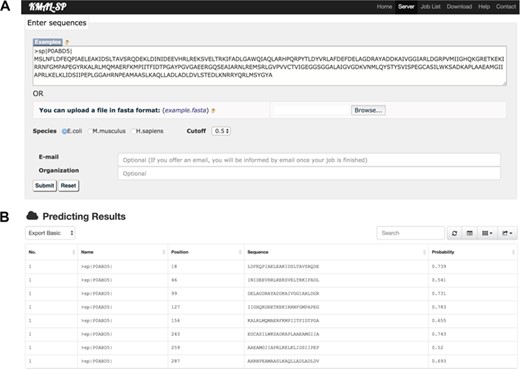Click inside the sequence text area
The height and width of the screenshot is (369, 520).
click(270, 66)
